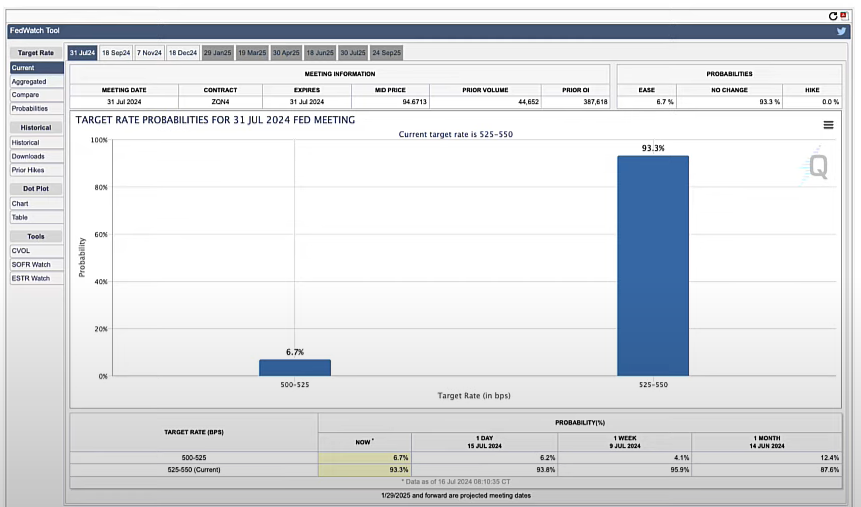The image size is (861, 507).
Task: Select the 18 Sep24 meeting tab
Action: tap(115, 52)
